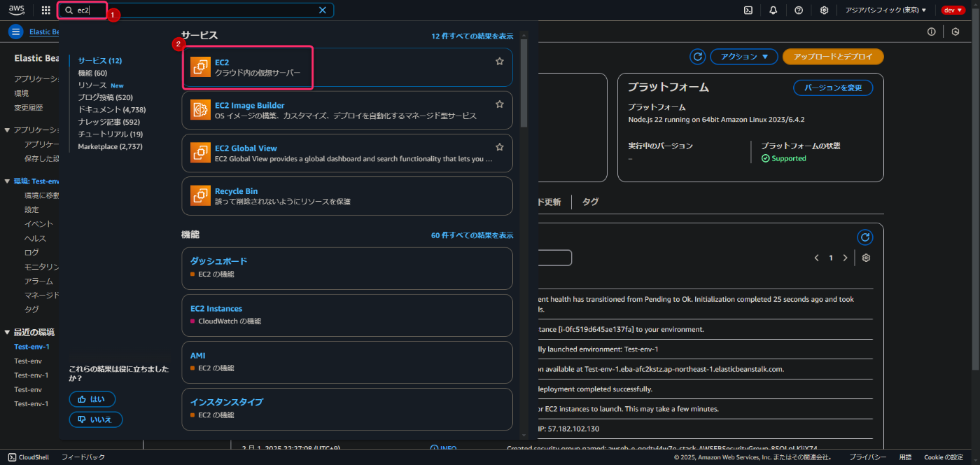Favorite EC2 with the star icon

[500, 62]
